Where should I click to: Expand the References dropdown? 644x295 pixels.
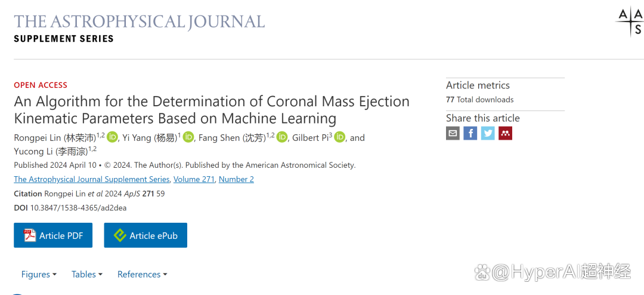click(142, 274)
